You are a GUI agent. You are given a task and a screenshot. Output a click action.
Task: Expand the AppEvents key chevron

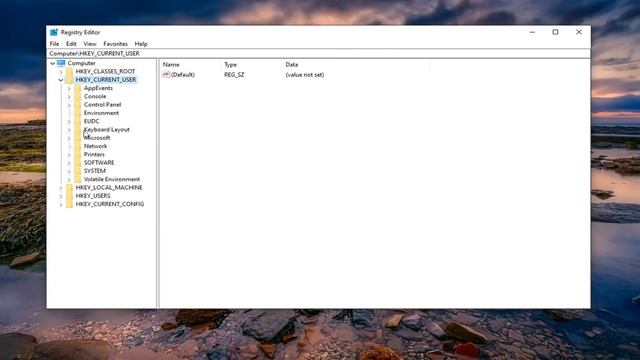tap(69, 88)
